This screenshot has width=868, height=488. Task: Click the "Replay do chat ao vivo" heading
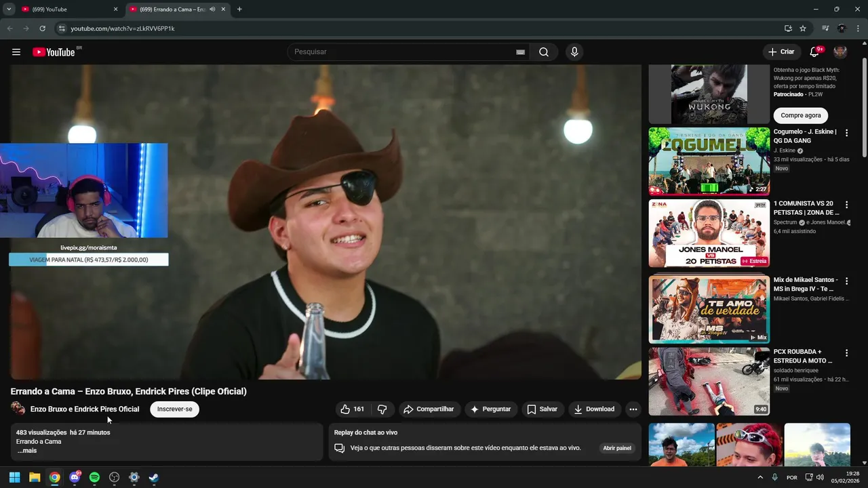[x=366, y=432]
